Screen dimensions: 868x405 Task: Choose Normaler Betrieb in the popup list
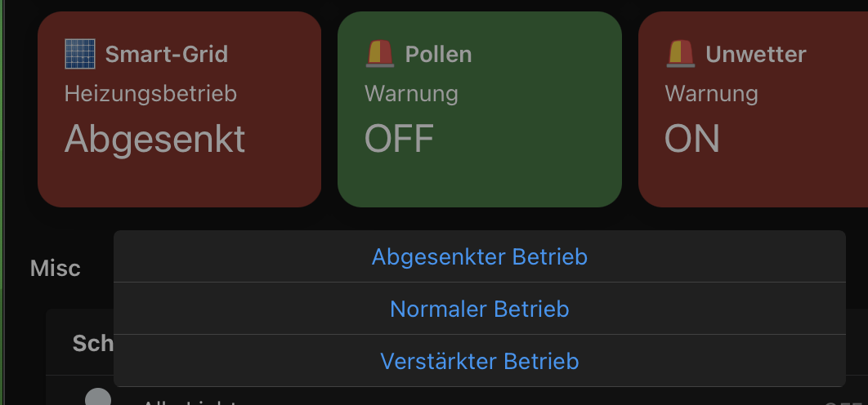tap(480, 309)
